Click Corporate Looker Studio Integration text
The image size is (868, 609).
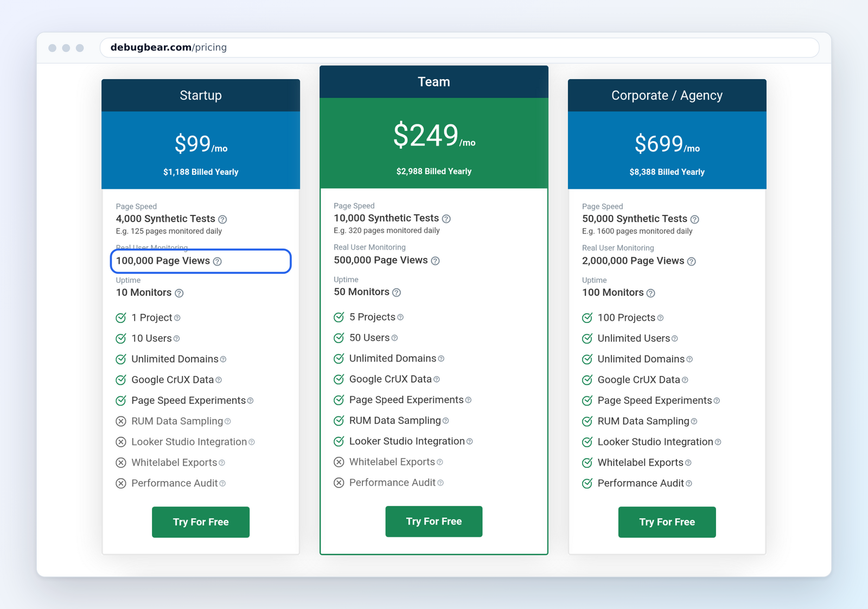[655, 442]
